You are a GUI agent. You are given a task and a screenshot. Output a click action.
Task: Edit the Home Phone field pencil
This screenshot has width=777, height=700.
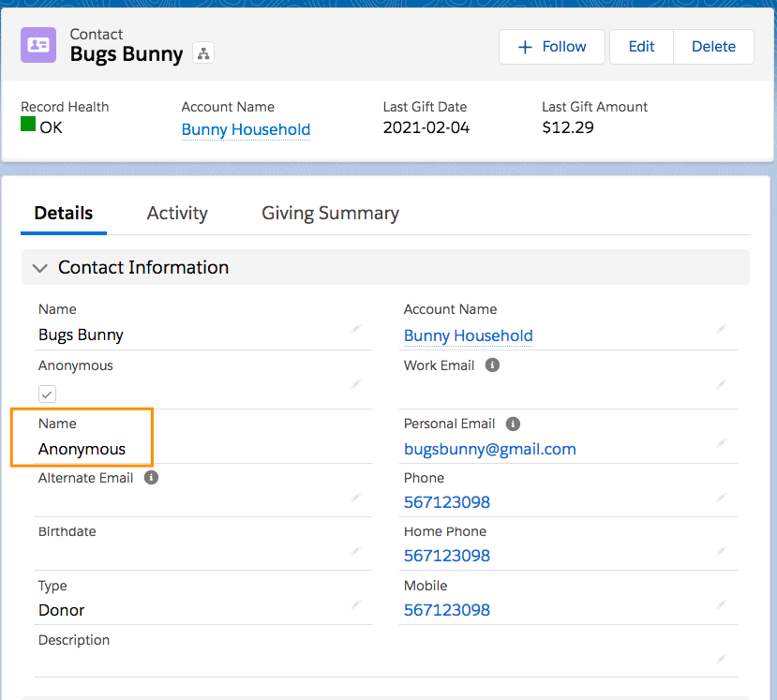coord(722,551)
